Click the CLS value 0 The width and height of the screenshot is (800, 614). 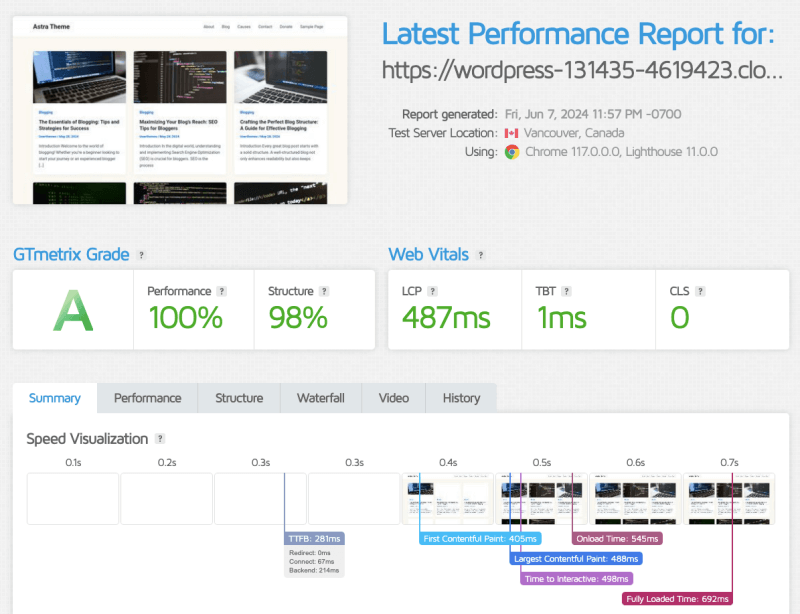680,317
